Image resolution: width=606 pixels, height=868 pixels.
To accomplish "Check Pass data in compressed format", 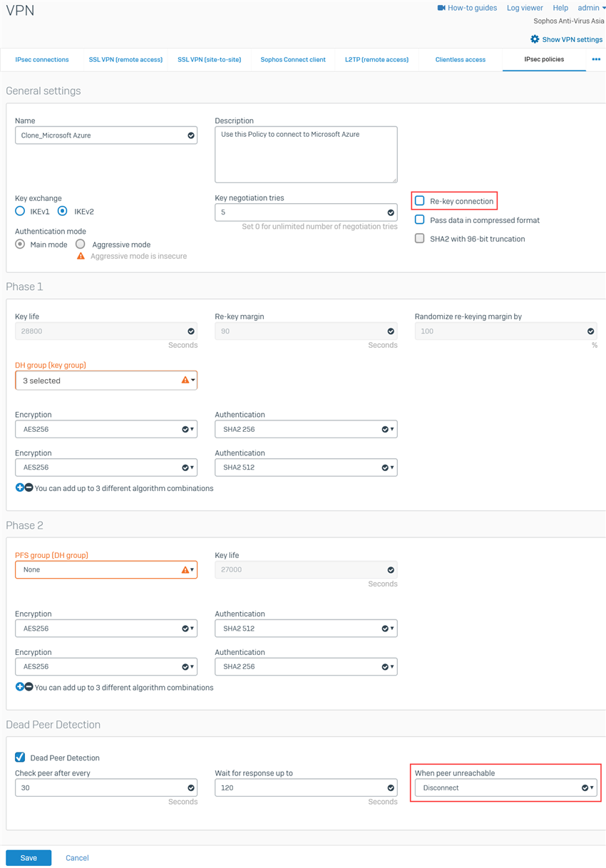I will tap(420, 220).
